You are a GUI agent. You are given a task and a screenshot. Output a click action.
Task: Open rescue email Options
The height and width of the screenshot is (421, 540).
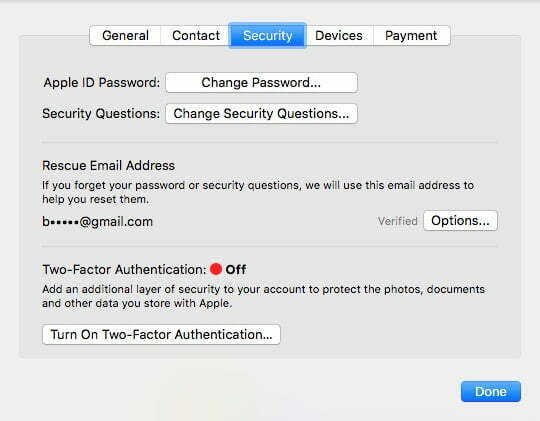click(x=460, y=220)
